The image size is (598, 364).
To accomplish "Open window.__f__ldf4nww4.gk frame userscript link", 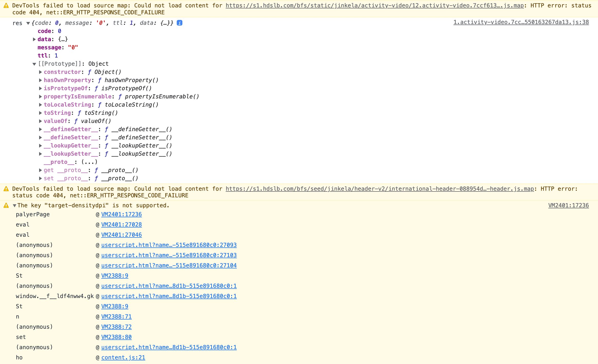I will 169,296.
